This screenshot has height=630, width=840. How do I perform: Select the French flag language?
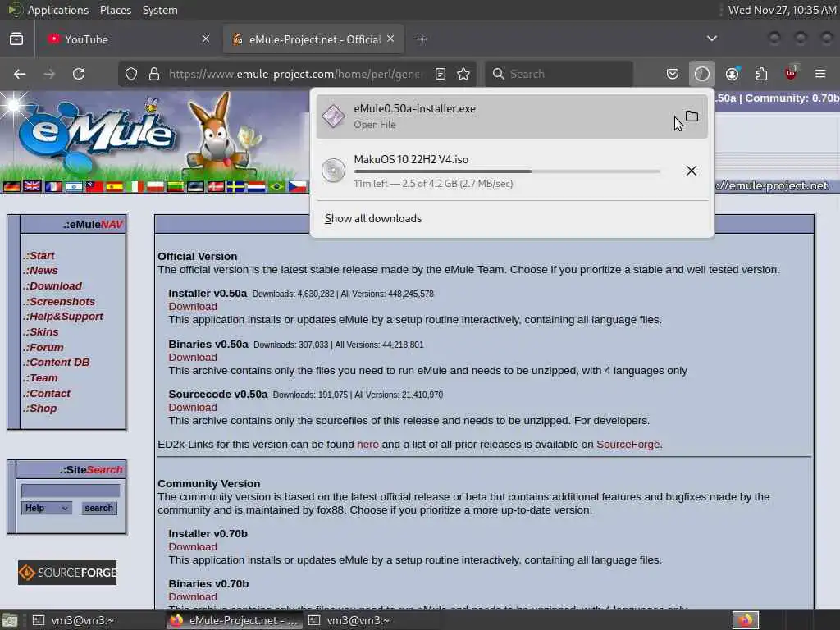[x=53, y=186]
